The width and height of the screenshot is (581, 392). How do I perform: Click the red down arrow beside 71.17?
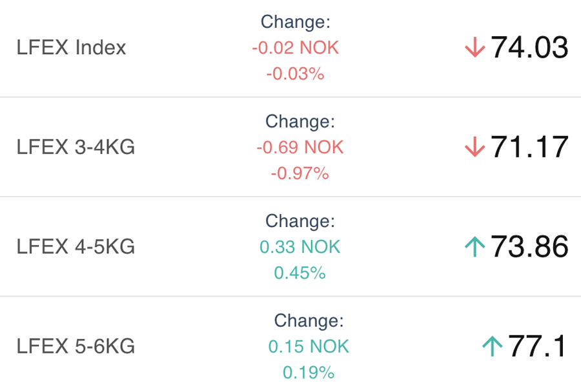tap(474, 148)
